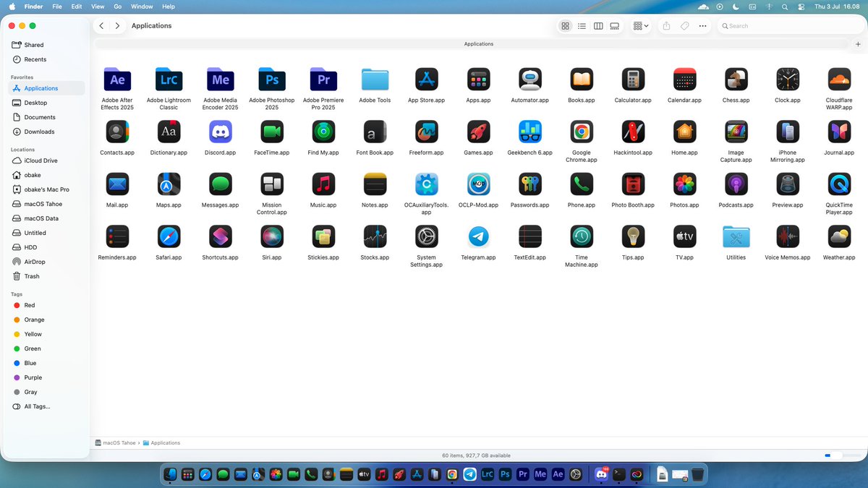
Task: Select Calculator.app icon
Action: [x=633, y=80]
